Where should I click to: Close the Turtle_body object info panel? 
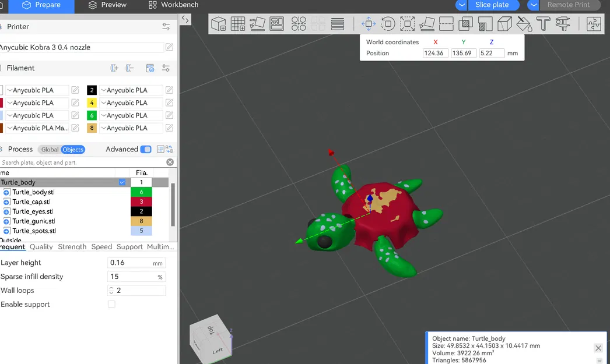tap(598, 348)
